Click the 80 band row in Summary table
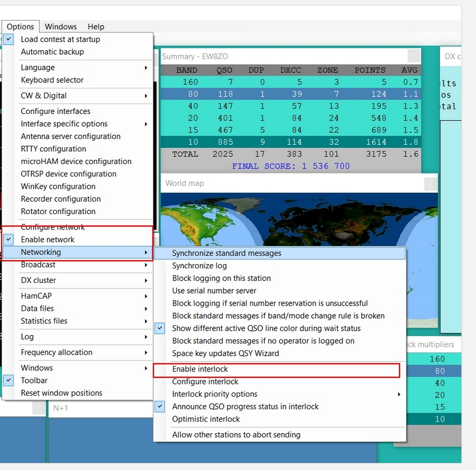 (290, 94)
